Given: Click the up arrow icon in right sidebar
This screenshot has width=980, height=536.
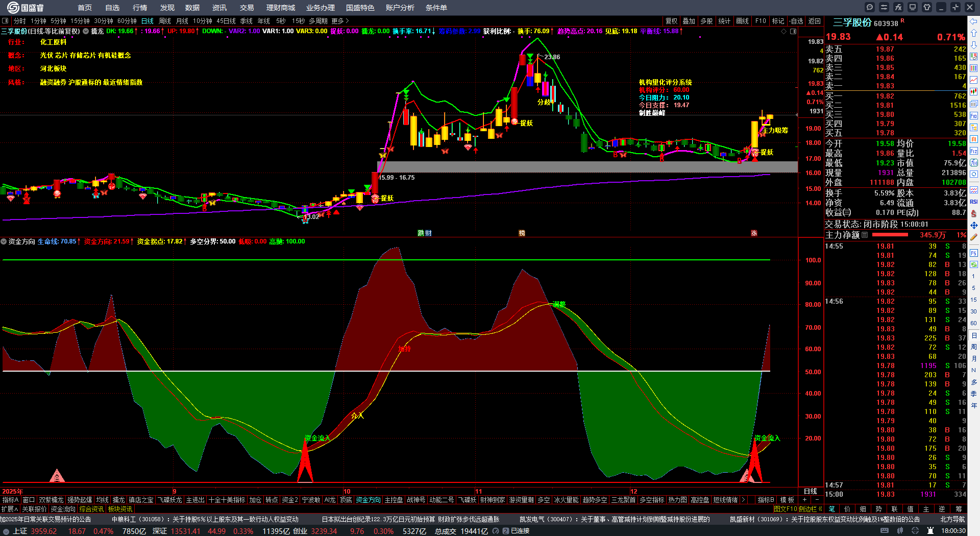Looking at the screenshot, I should (x=974, y=33).
